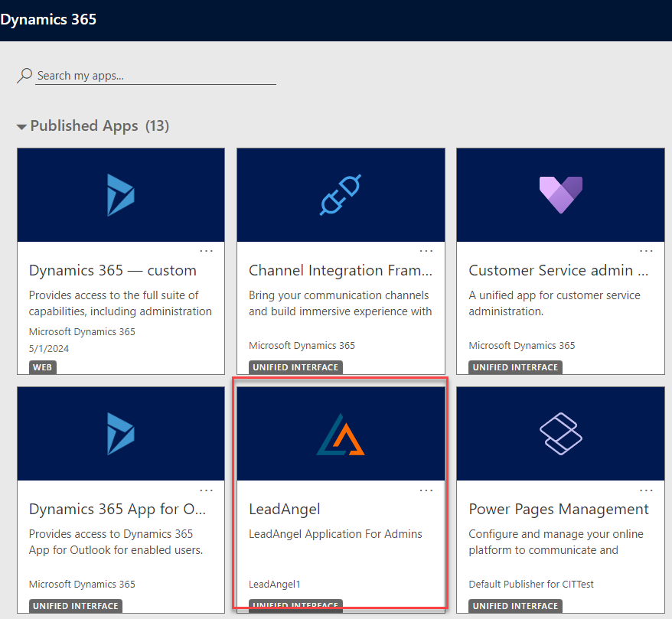
Task: Click the search magnifier icon
Action: (24, 76)
